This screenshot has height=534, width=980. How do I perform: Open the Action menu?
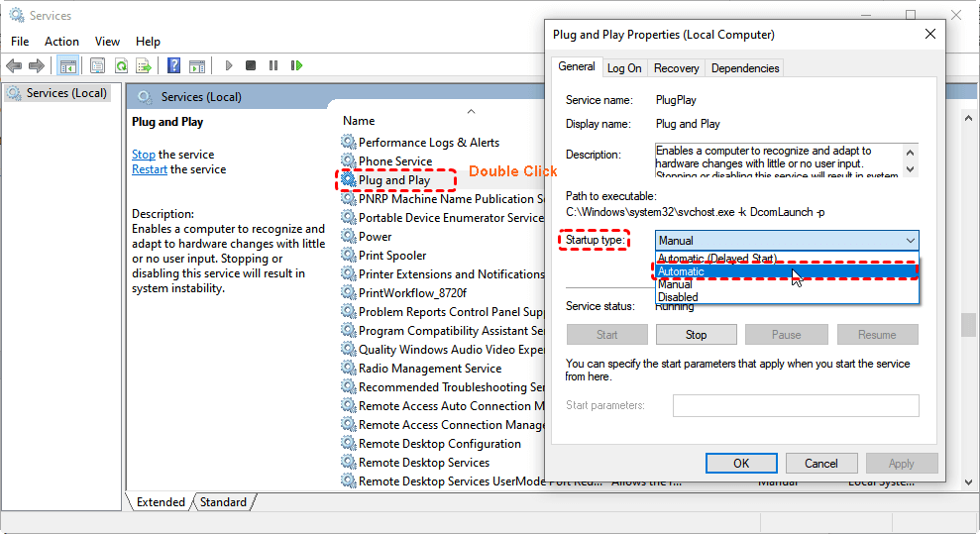click(61, 42)
